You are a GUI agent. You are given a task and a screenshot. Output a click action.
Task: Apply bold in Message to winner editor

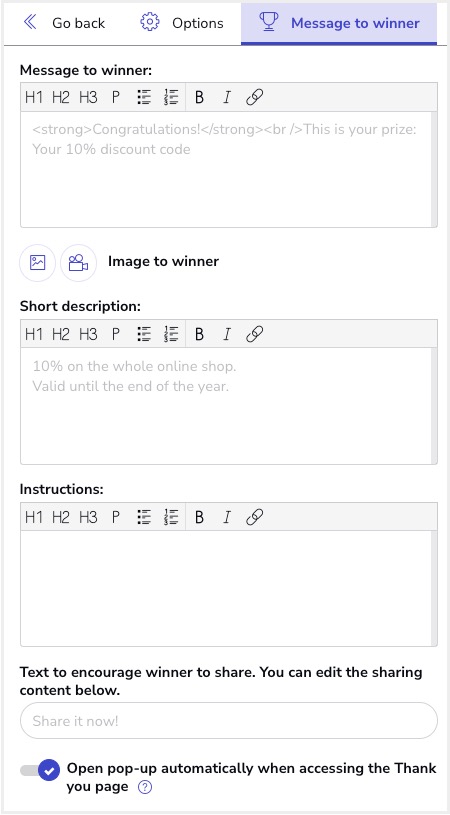click(x=199, y=97)
